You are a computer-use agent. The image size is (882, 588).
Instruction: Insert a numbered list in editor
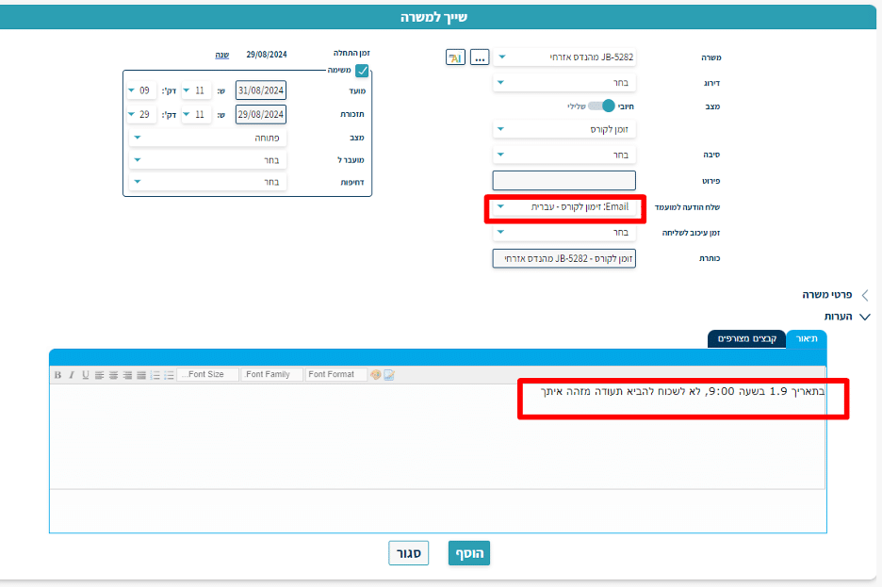pyautogui.click(x=155, y=375)
